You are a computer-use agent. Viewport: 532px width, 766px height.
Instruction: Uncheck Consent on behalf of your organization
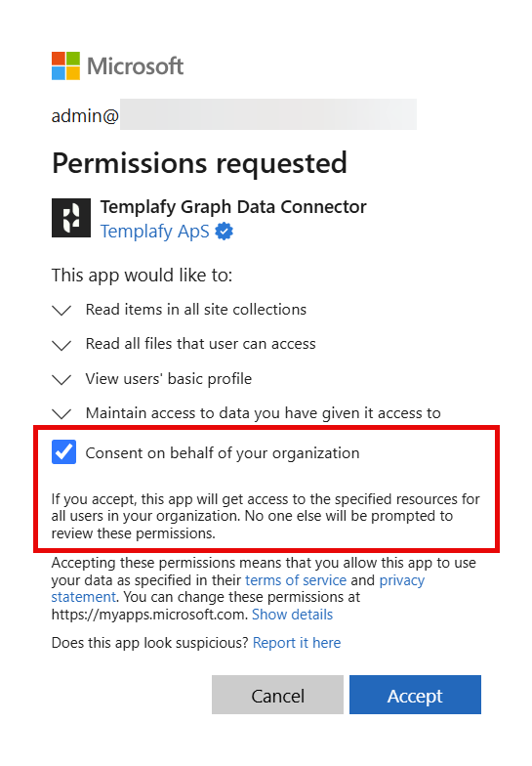click(64, 451)
